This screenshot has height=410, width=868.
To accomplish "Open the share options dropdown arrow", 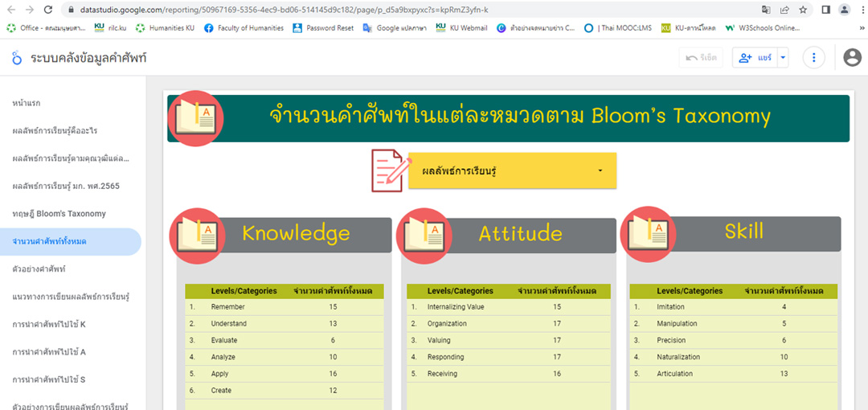I will pyautogui.click(x=783, y=57).
